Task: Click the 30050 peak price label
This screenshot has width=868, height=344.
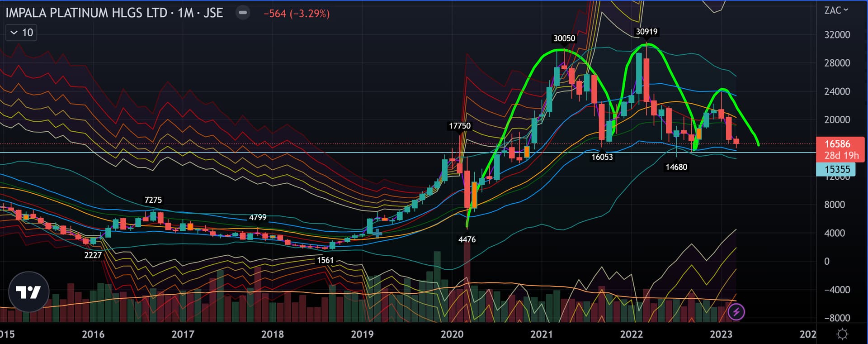Action: tap(564, 38)
